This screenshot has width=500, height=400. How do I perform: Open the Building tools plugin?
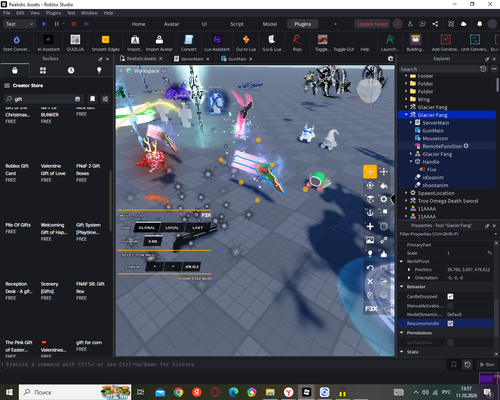tap(415, 40)
